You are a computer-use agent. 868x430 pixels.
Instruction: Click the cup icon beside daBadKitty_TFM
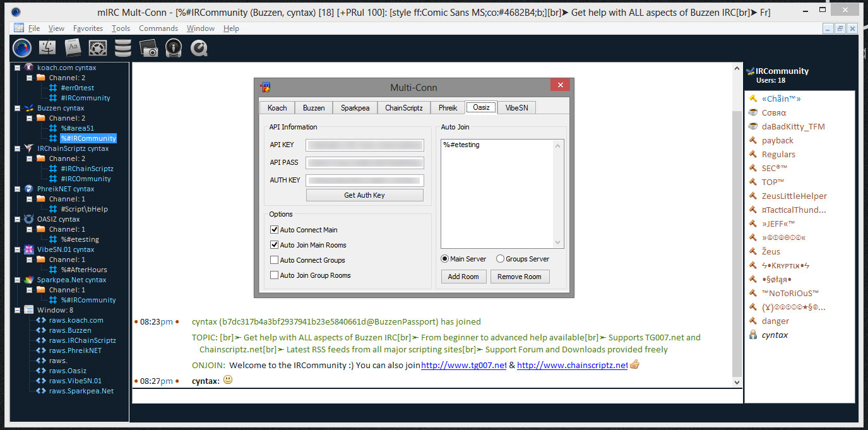point(753,126)
